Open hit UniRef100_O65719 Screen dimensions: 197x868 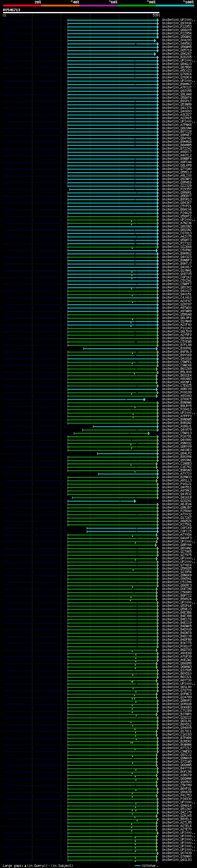[x=177, y=50]
